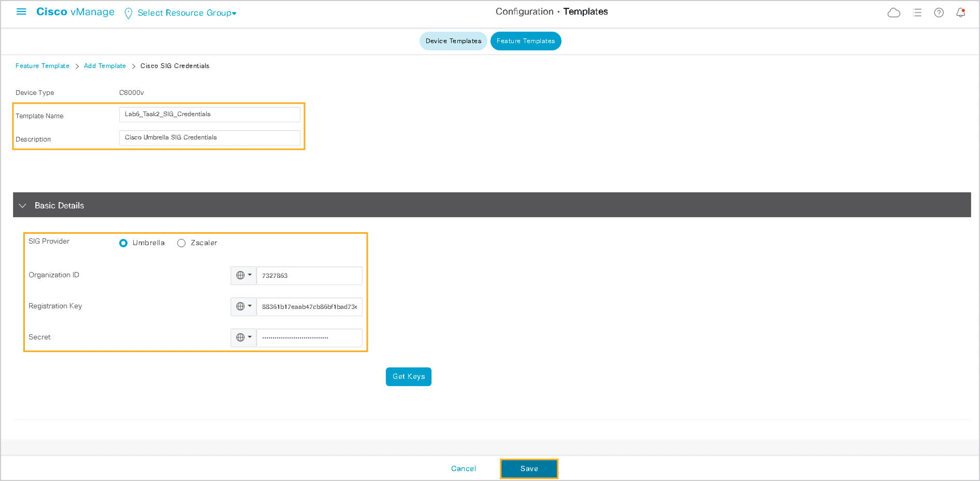
Task: Click the resource group location pin icon
Action: click(x=128, y=13)
